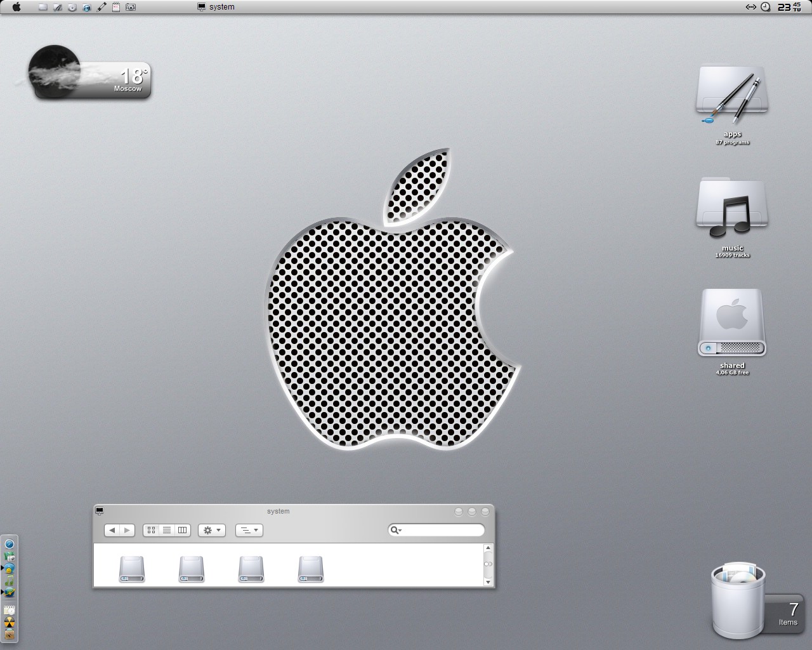
Task: Click the CD disc icon in the menu bar
Action: [72, 7]
